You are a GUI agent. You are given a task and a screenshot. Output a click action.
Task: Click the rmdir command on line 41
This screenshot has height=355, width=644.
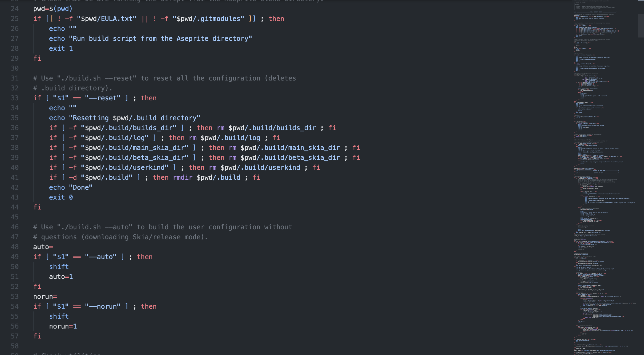click(x=182, y=177)
